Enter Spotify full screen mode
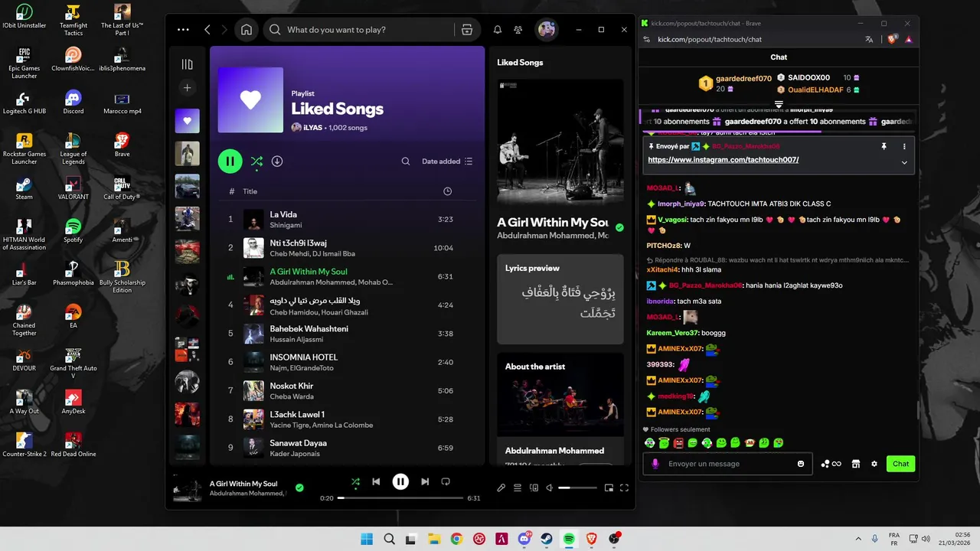Image resolution: width=980 pixels, height=551 pixels. tap(624, 487)
